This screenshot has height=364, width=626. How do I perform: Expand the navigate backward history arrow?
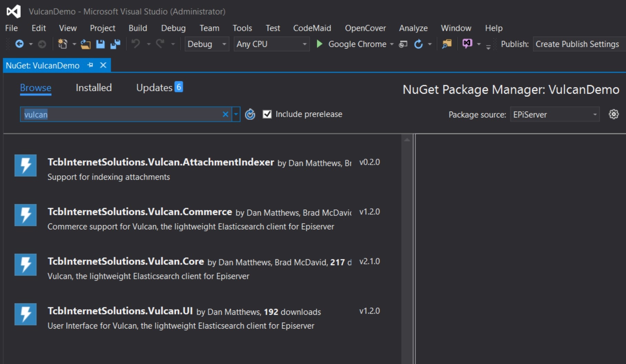31,44
